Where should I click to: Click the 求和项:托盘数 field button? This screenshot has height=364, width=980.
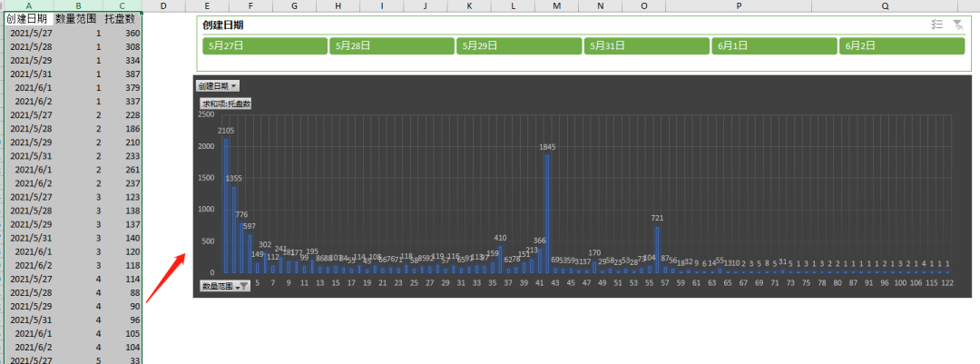coord(226,103)
